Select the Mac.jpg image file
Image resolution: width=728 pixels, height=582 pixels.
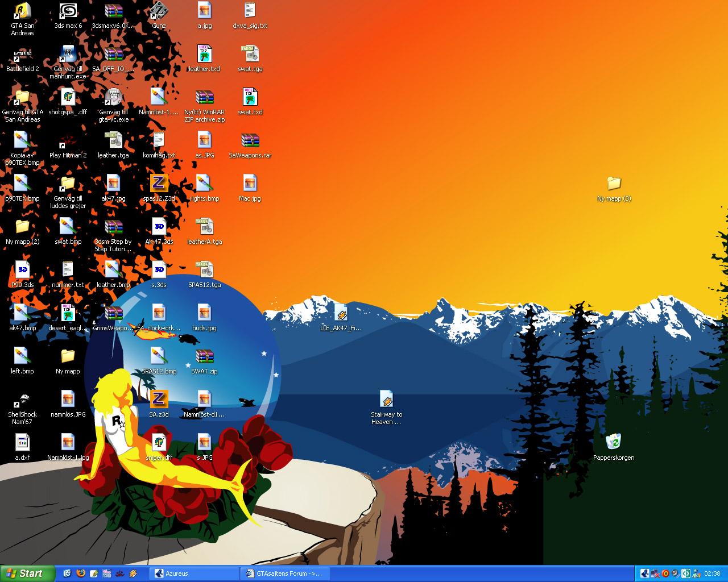(x=250, y=189)
